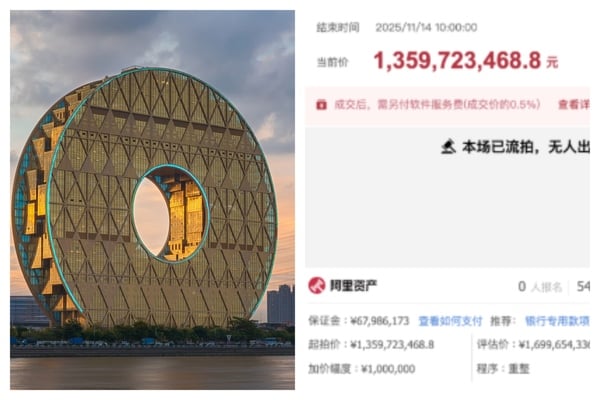Open 银行专用款项 link
Screen dimensions: 600x400
tap(557, 321)
